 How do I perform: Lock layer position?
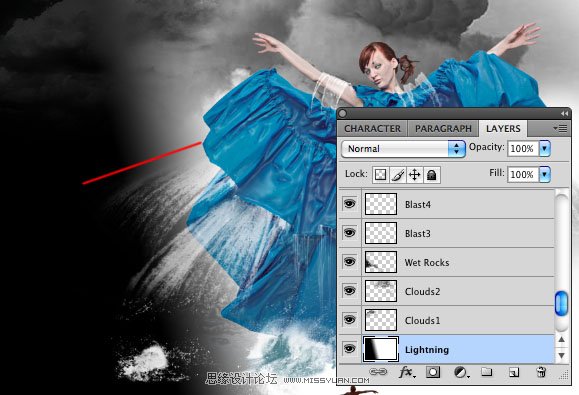415,175
